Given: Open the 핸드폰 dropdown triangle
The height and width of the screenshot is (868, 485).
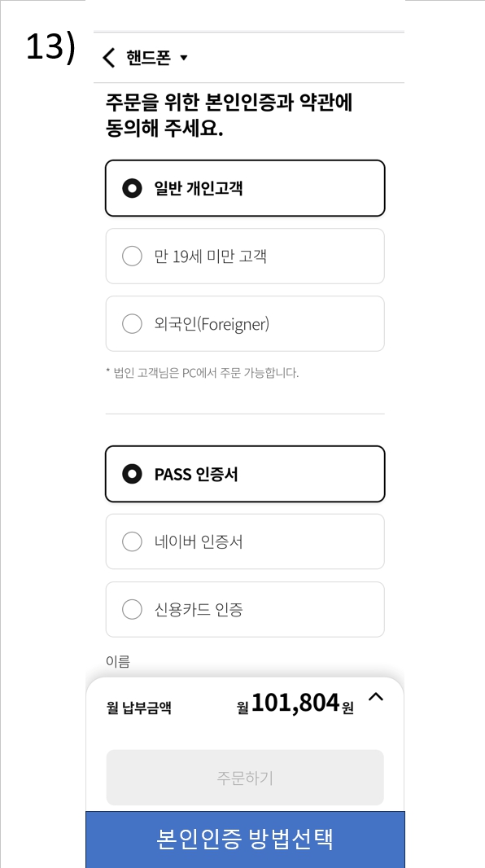Looking at the screenshot, I should coord(184,58).
